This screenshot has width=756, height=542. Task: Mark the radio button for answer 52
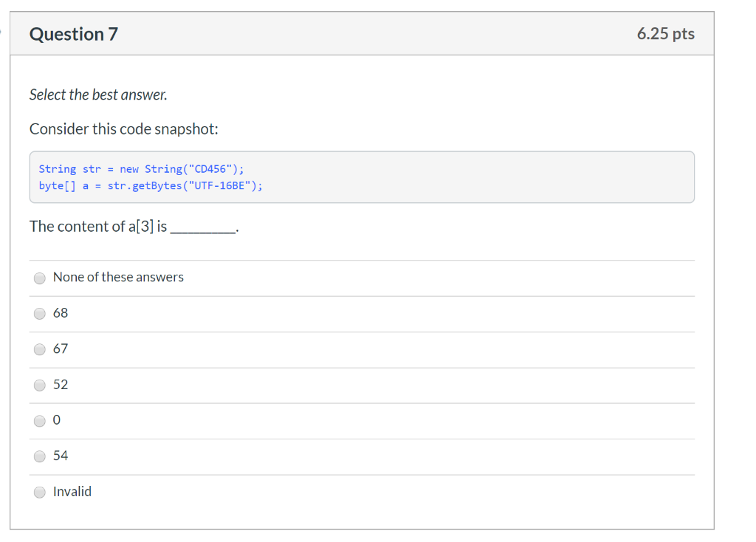pos(40,385)
